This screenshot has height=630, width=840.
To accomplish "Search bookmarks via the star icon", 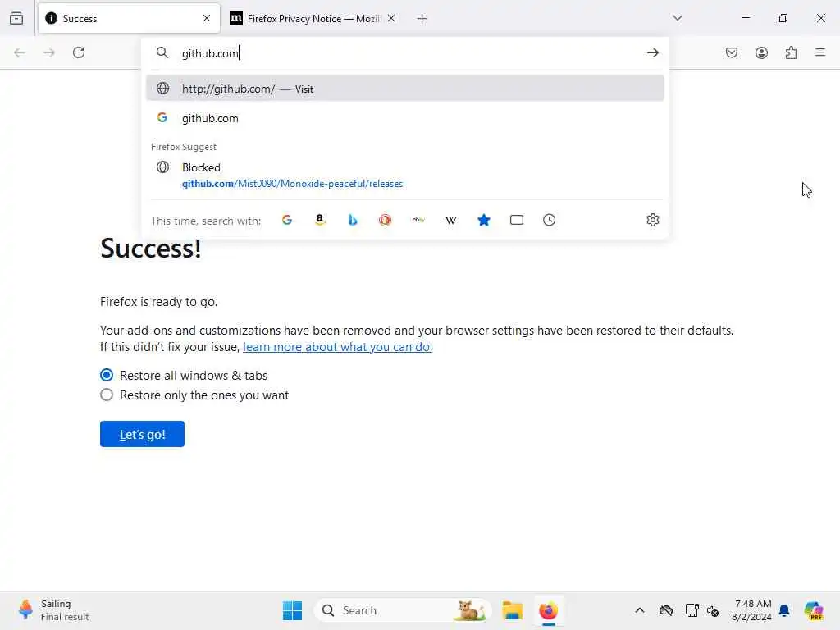I will (x=484, y=220).
